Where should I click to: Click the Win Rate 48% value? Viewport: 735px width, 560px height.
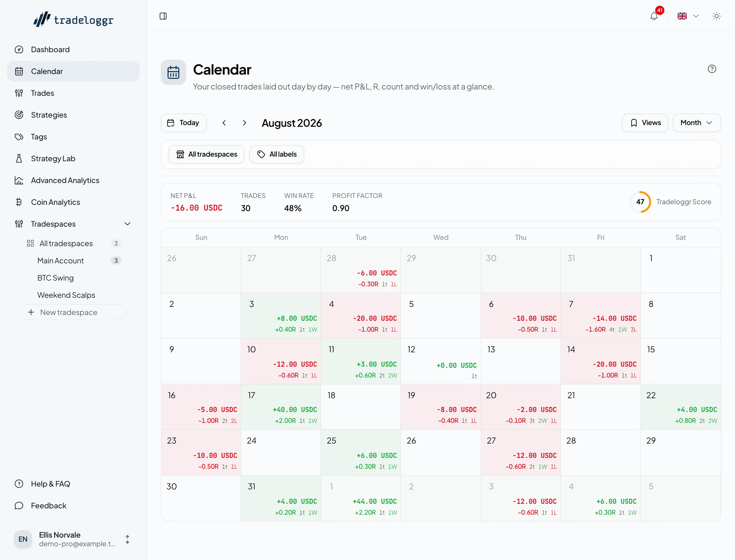point(293,208)
